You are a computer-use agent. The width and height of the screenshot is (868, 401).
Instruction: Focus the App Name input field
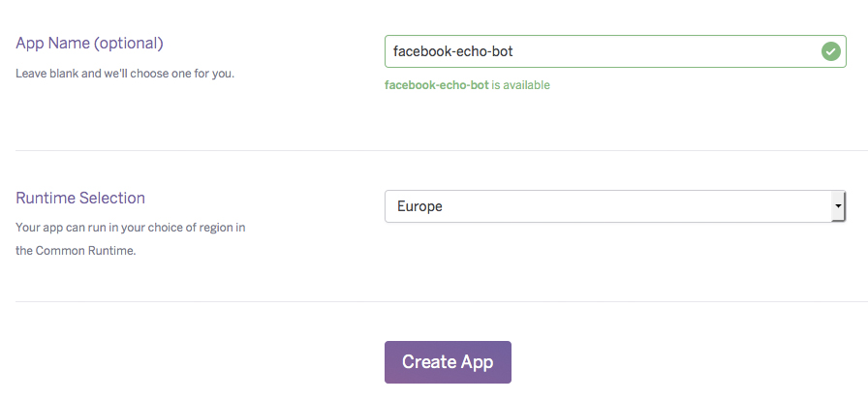click(615, 51)
